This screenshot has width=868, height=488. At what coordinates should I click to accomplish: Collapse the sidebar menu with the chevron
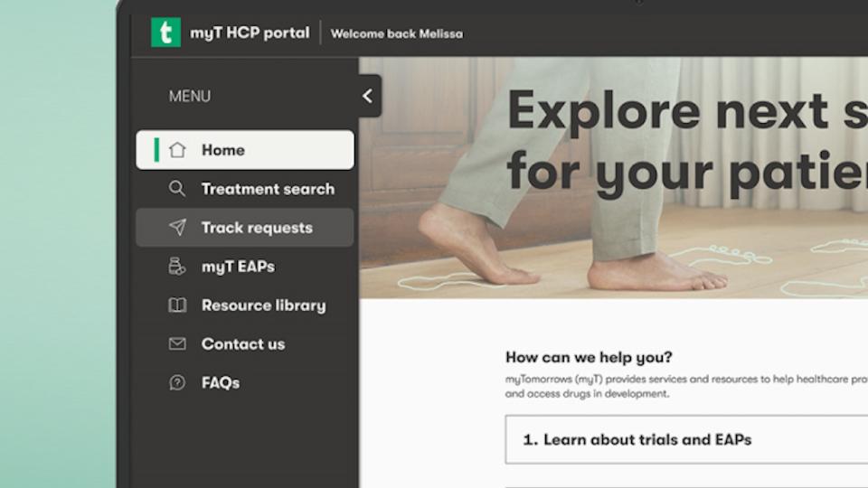point(368,96)
